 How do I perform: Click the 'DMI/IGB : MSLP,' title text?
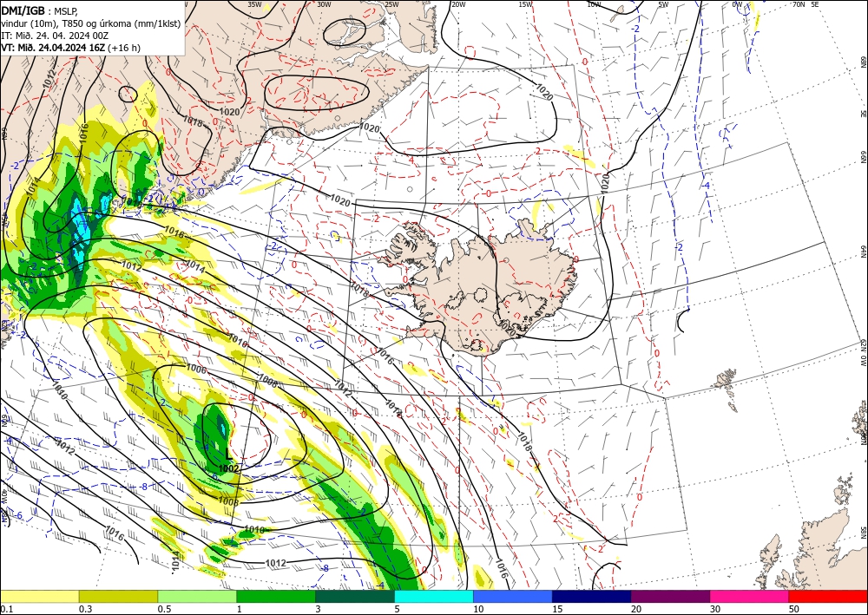tap(40, 10)
